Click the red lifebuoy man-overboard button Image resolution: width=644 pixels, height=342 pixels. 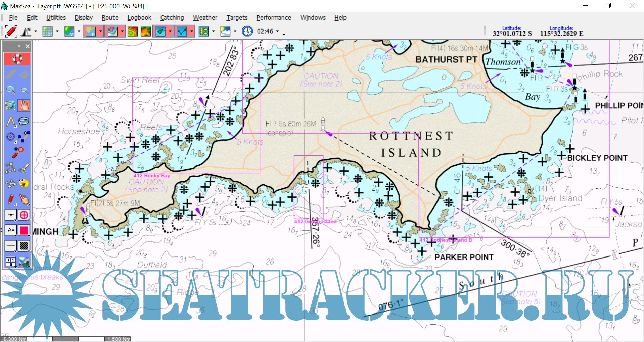pos(17,59)
